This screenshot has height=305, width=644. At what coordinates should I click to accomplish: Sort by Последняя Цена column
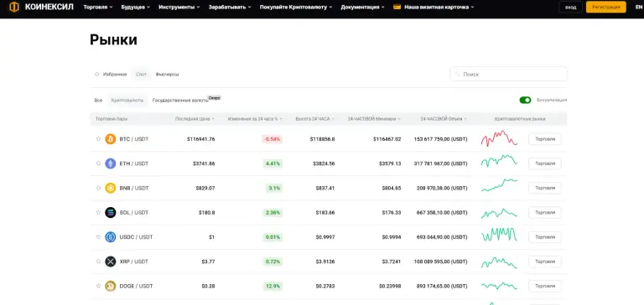(195, 119)
